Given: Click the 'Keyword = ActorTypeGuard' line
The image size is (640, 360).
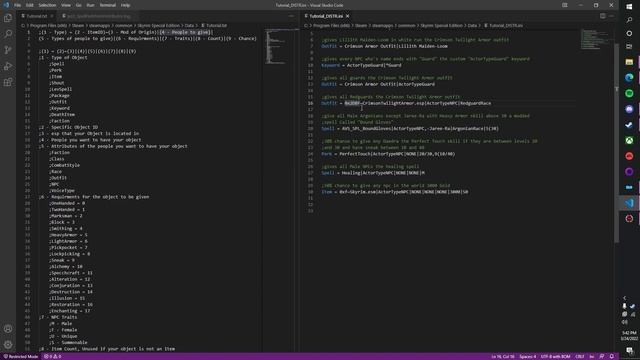Looking at the screenshot, I should pos(361,65).
